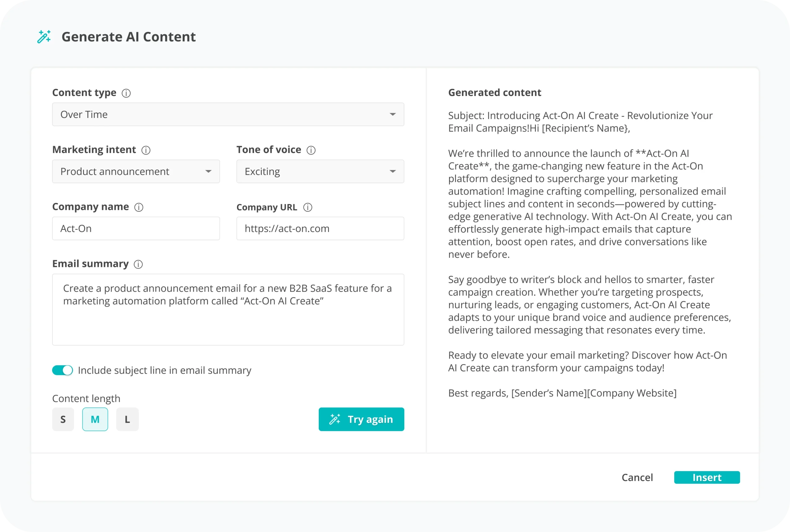Click the Company URL info icon
The image size is (790, 532).
pyautogui.click(x=308, y=207)
